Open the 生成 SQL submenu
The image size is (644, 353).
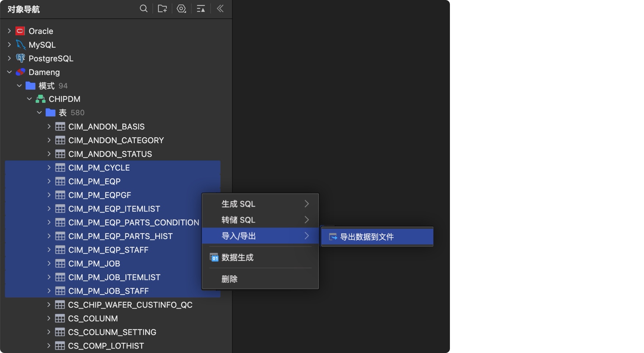(260, 204)
